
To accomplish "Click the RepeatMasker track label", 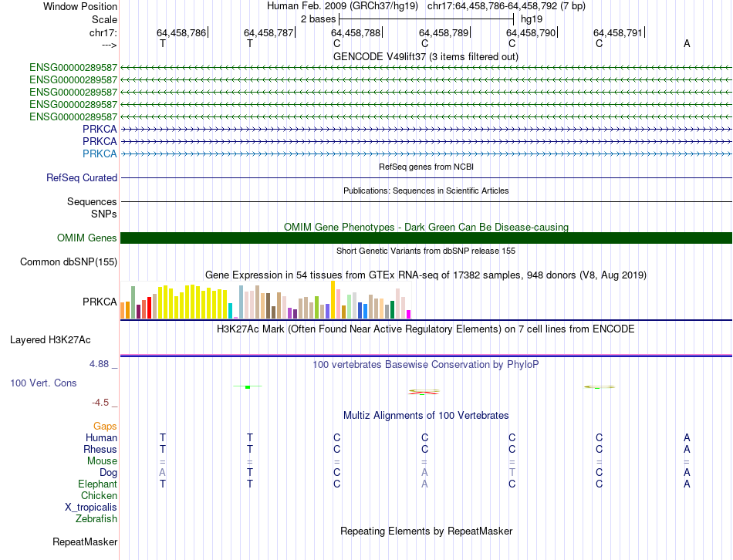I will click(85, 541).
